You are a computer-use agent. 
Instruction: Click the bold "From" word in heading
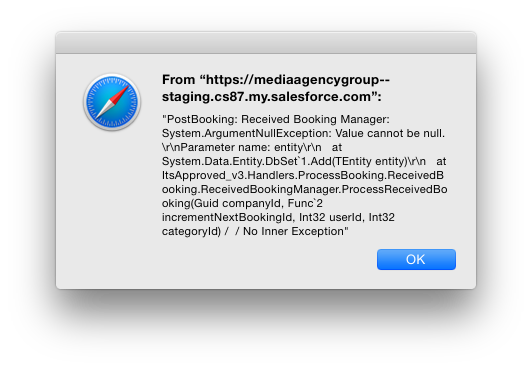tap(178, 80)
